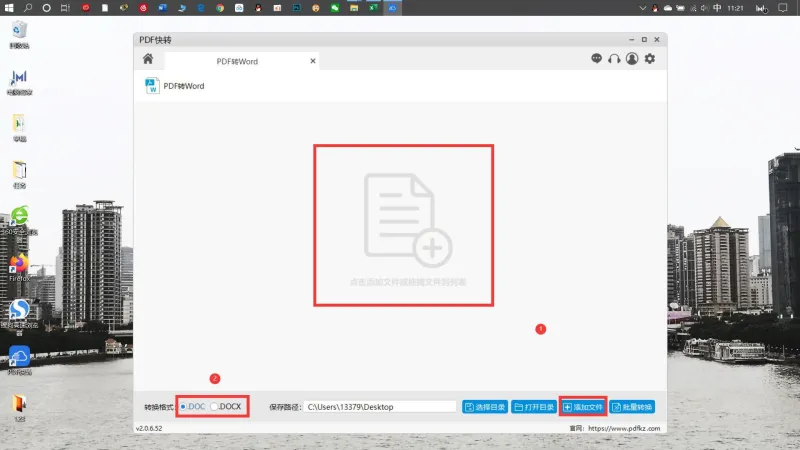This screenshot has height=450, width=800.
Task: Click the v2.0.6.52 version text
Action: click(149, 429)
